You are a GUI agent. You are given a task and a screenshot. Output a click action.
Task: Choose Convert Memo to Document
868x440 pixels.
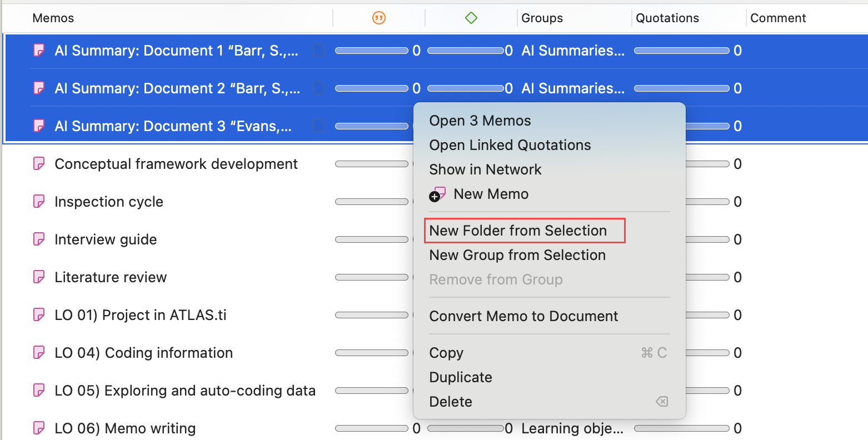[523, 316]
